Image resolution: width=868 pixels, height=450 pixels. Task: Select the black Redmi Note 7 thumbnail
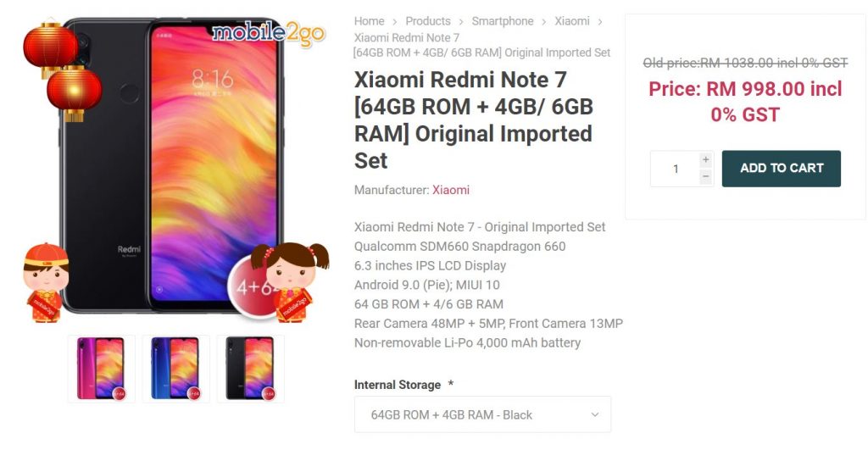(251, 369)
